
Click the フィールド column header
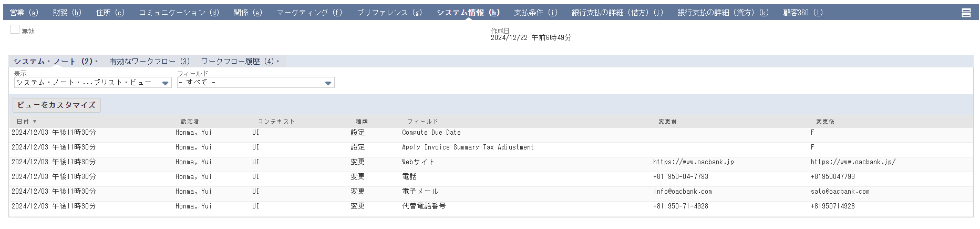click(422, 122)
